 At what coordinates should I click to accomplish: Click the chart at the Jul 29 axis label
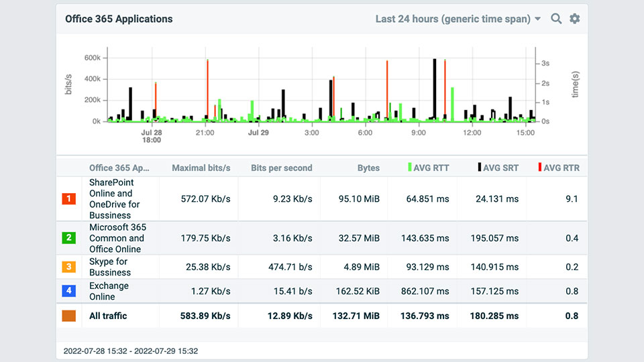[258, 133]
